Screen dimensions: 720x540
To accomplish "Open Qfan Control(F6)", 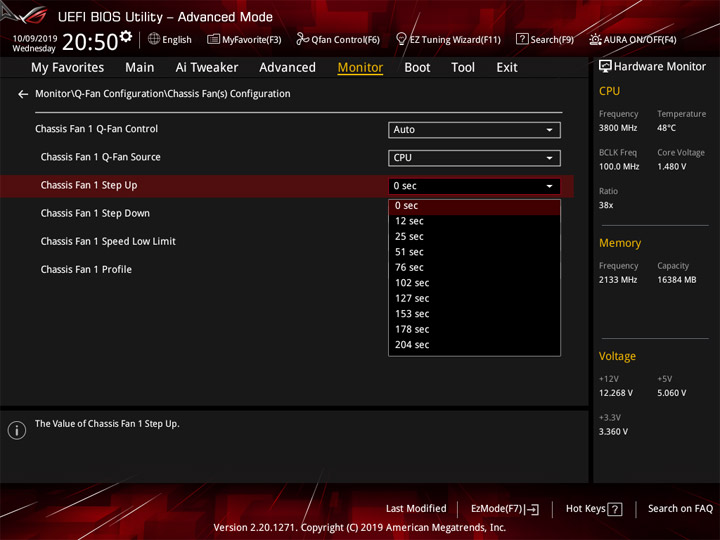I will point(338,39).
